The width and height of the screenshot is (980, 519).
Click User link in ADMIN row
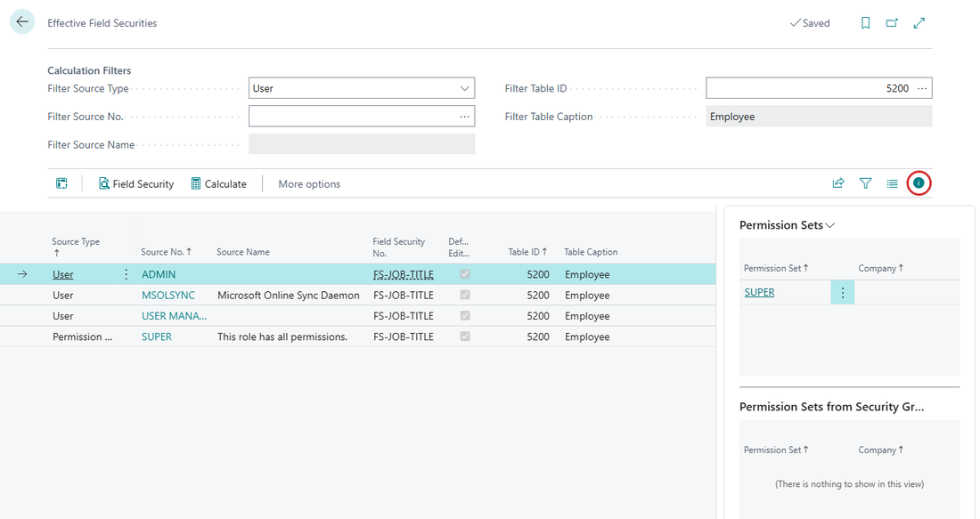tap(63, 274)
